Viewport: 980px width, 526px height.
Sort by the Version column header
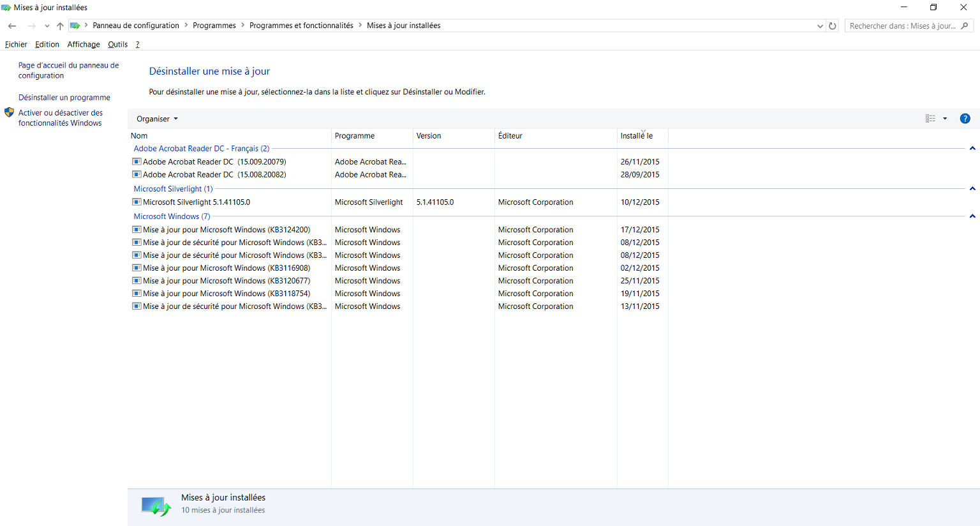click(454, 136)
